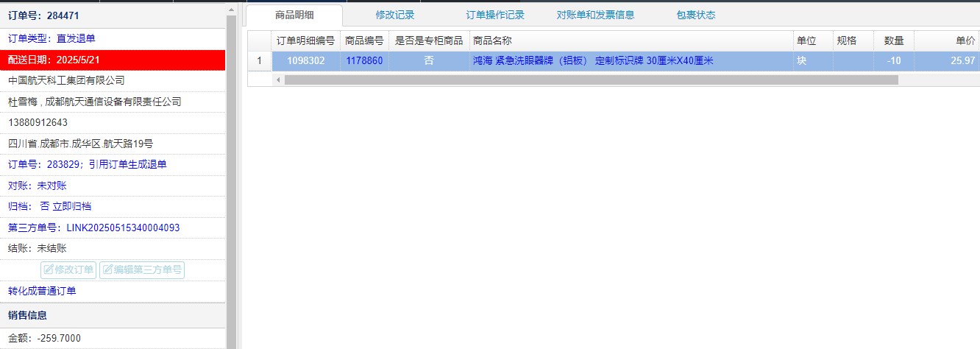Click the 是否是专柜商品 column header
This screenshot has width=980, height=349.
click(429, 41)
